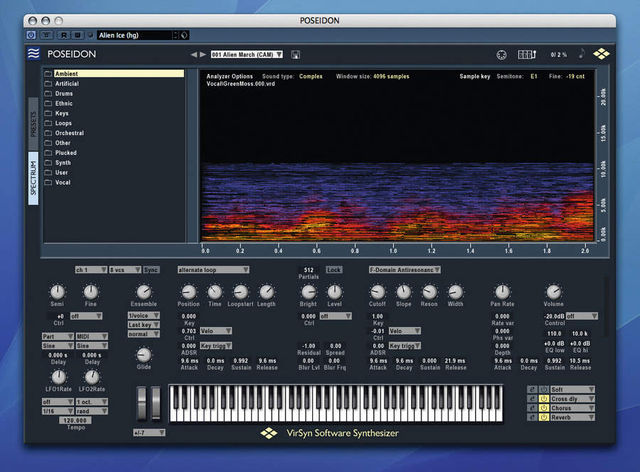
Task: Switch to the PRESETS side tab
Action: coord(33,124)
